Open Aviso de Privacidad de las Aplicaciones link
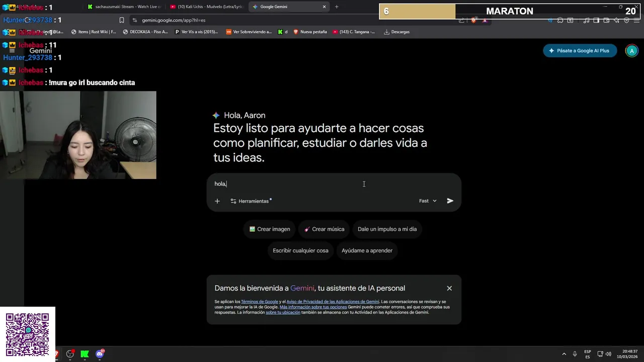644x362 pixels. pyautogui.click(x=333, y=302)
